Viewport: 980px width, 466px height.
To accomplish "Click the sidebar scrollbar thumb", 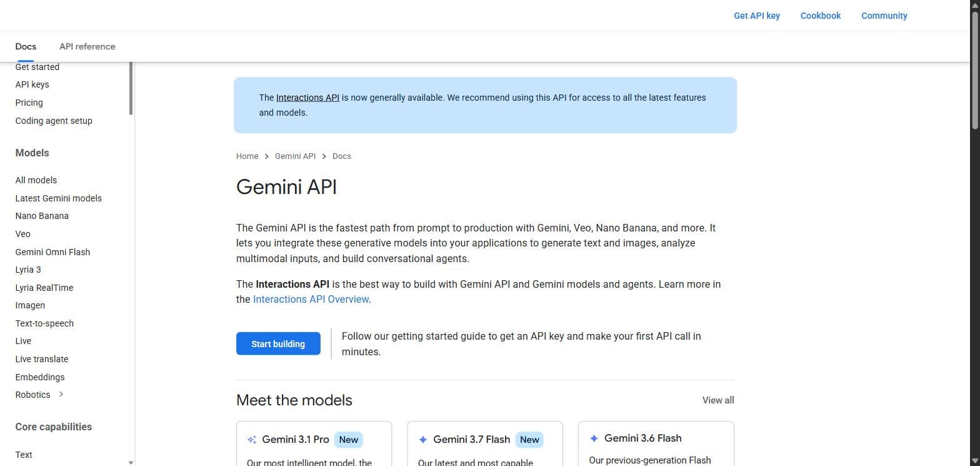I will click(131, 88).
